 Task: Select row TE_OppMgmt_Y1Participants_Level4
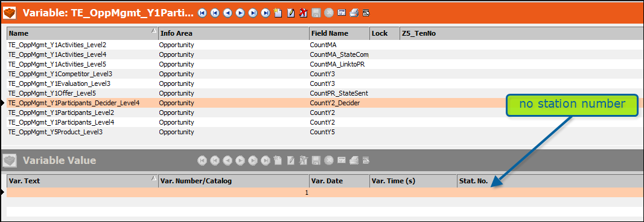325,122
